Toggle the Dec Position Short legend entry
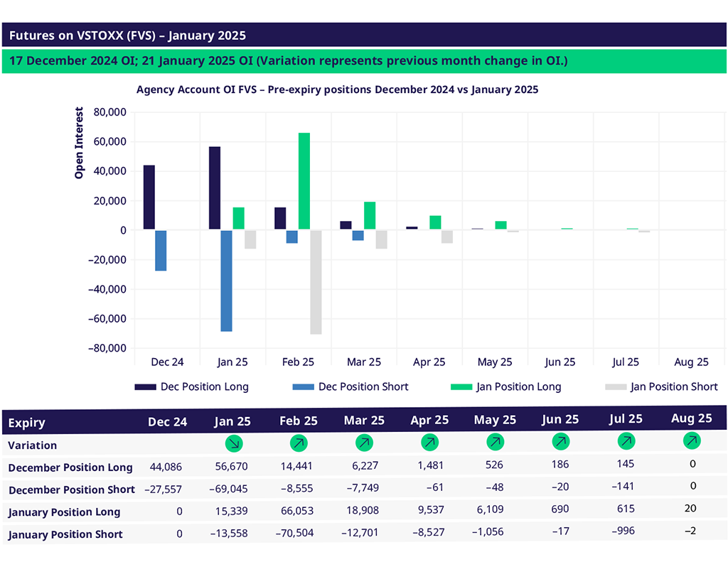Image resolution: width=728 pixels, height=562 pixels. pos(353,387)
